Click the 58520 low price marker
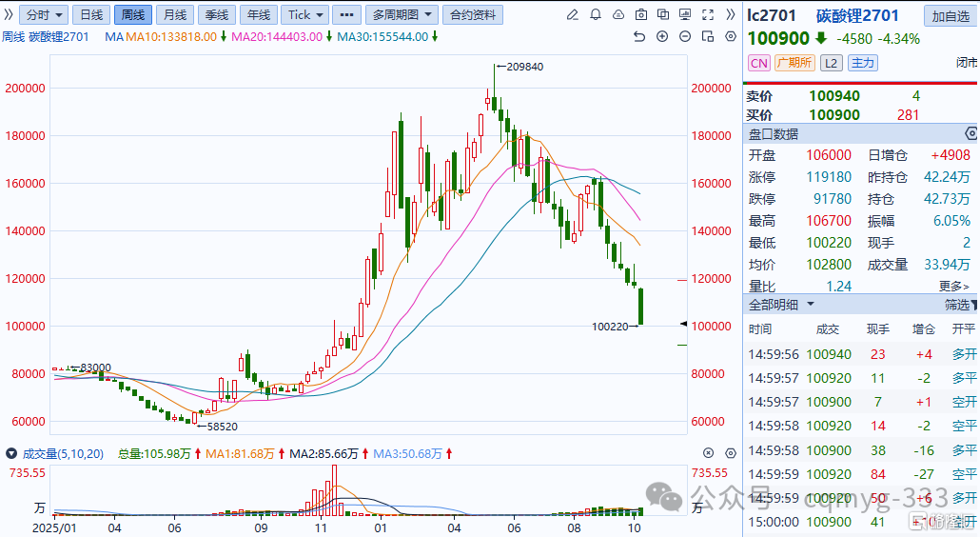Screen dimensions: 980x537 (223, 427)
